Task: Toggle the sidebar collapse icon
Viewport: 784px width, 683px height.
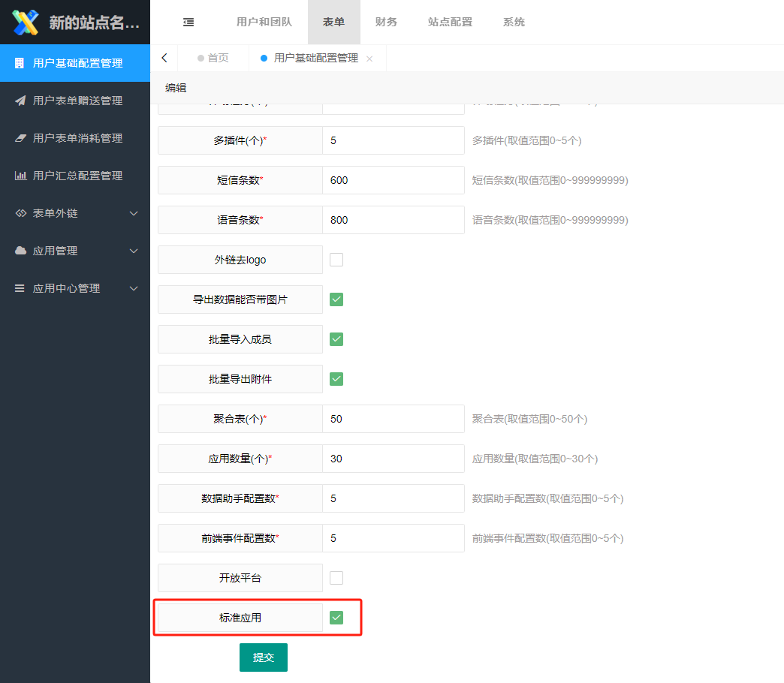Action: pos(188,23)
